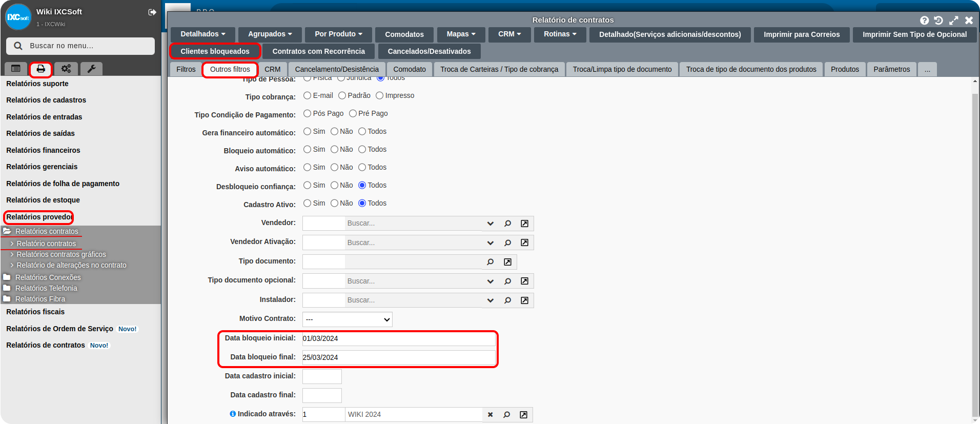Search Vendedor with magnifier icon
The width and height of the screenshot is (980, 424).
point(507,224)
